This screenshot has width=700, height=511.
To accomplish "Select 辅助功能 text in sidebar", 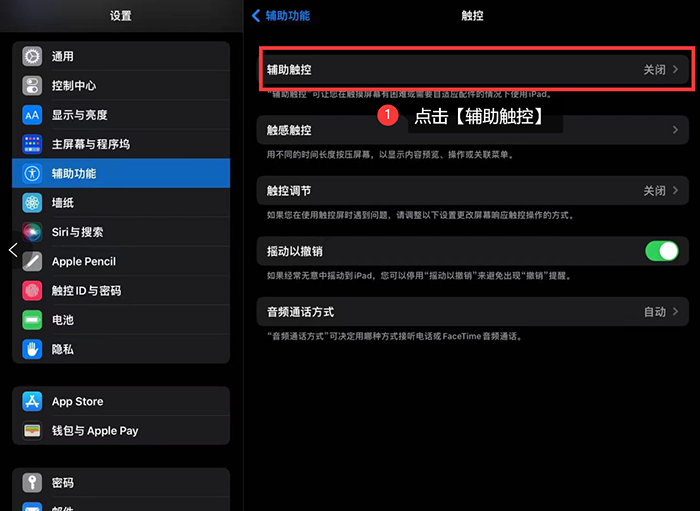I will (74, 174).
